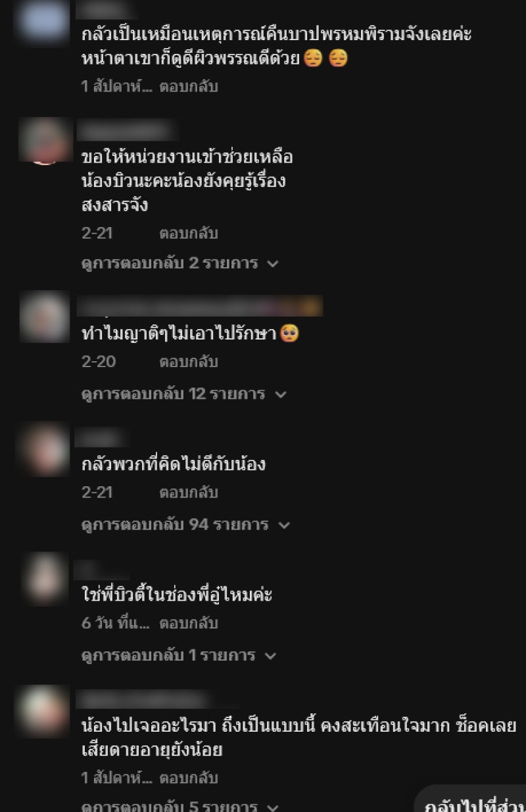Viewport: 526px width, 812px height.
Task: Open avatar of ขอให้หน่วยงาน commenter
Action: coord(45,140)
